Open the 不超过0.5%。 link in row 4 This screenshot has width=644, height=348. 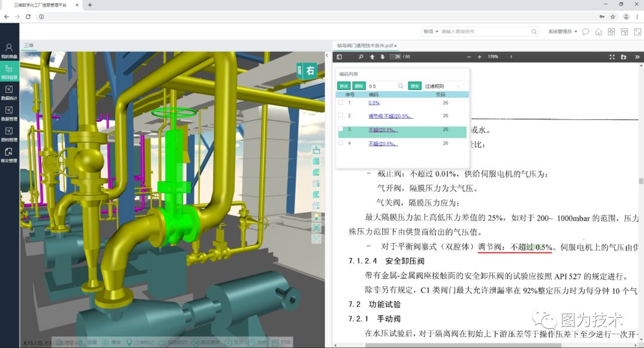[x=383, y=144]
